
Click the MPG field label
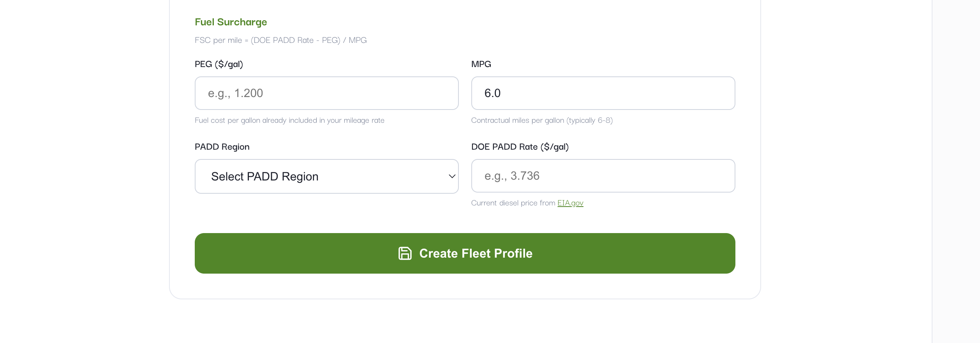tap(481, 64)
